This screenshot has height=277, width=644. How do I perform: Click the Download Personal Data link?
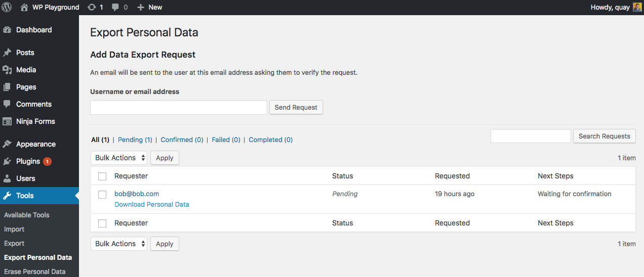pos(152,204)
